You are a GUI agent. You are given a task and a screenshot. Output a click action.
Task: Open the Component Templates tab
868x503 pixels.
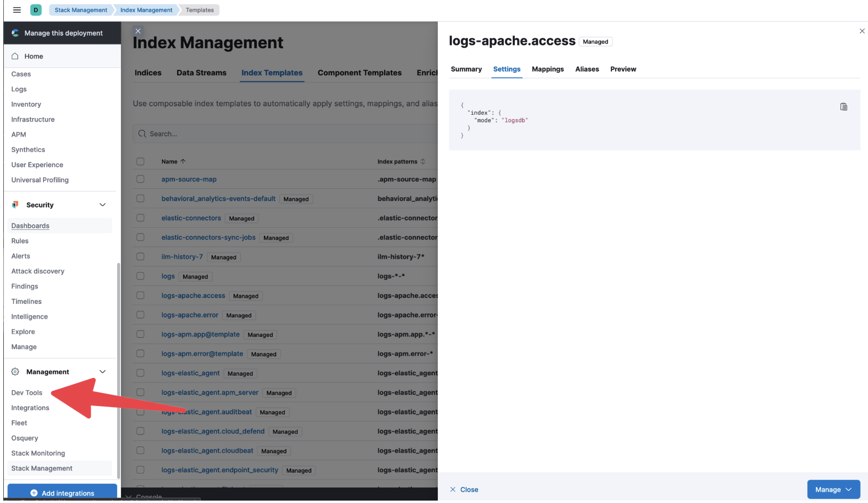click(359, 72)
